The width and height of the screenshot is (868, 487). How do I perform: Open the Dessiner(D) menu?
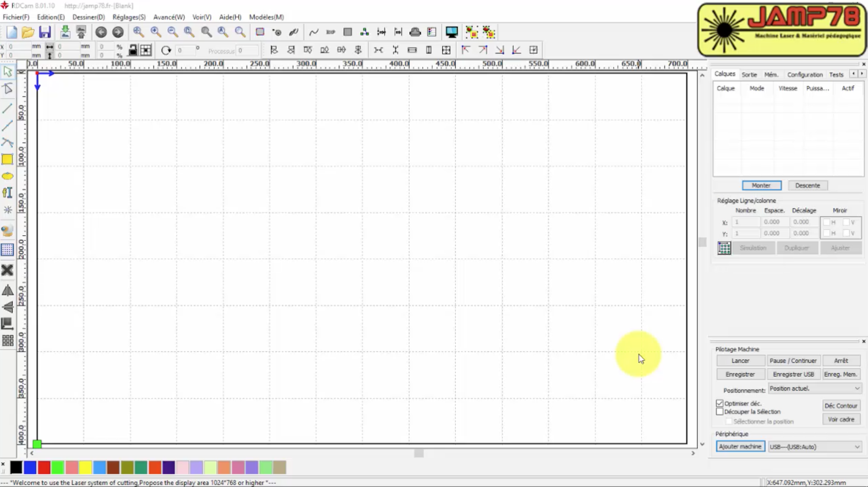(89, 17)
